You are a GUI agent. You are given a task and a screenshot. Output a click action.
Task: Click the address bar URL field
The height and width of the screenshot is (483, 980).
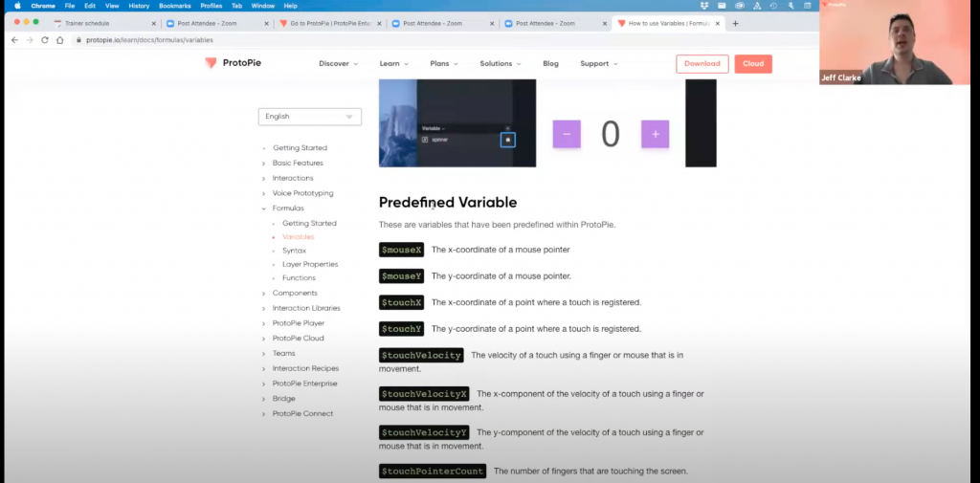coord(437,40)
